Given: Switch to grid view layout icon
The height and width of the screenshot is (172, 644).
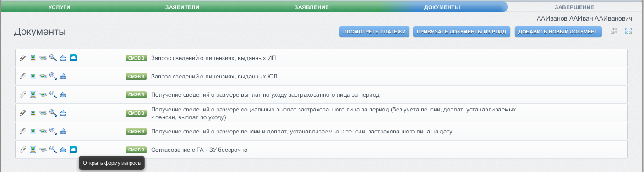Looking at the screenshot, I should pyautogui.click(x=628, y=31).
